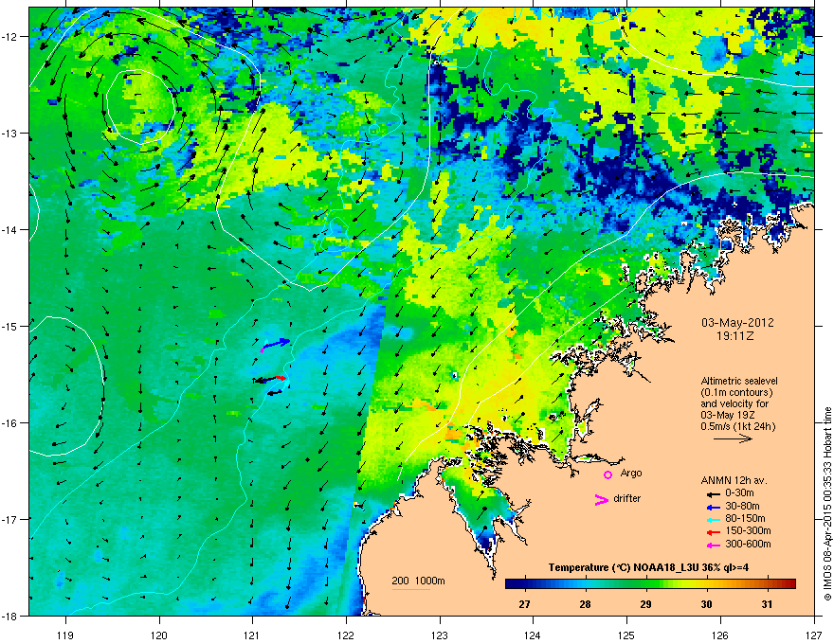Click the ANMN 12h av. legend heading
The width and height of the screenshot is (834, 644).
pyautogui.click(x=734, y=480)
